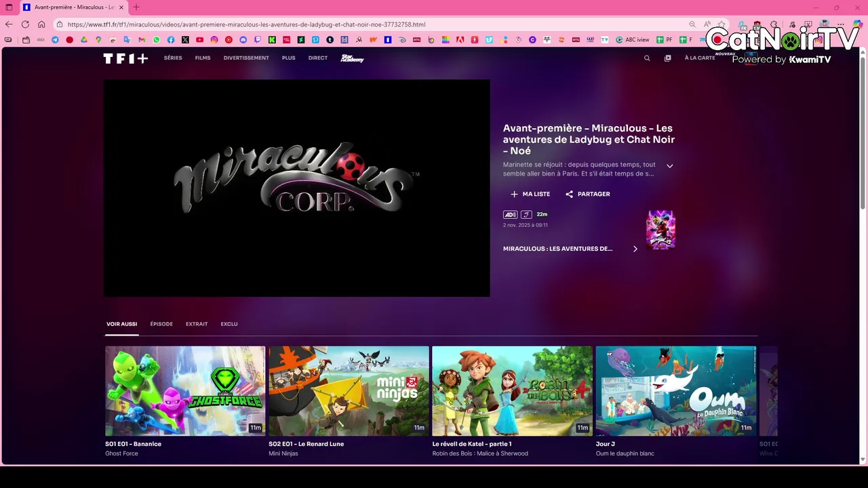Open the Discord bookmark icon
Viewport: 868px width, 488px height.
(x=243, y=40)
